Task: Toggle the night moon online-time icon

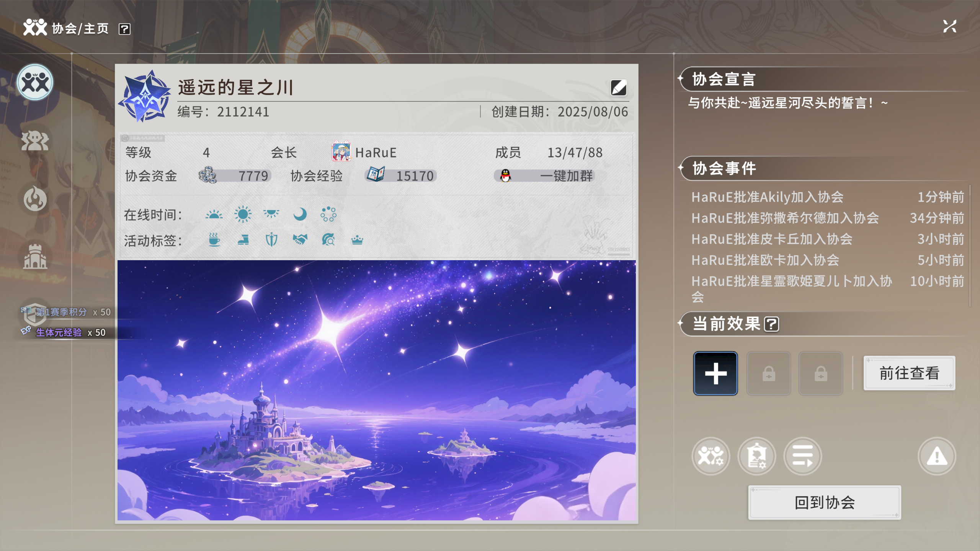Action: [x=300, y=214]
